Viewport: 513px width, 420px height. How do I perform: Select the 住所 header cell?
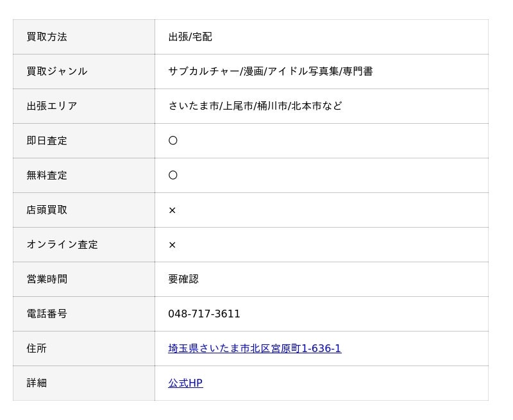click(x=84, y=349)
